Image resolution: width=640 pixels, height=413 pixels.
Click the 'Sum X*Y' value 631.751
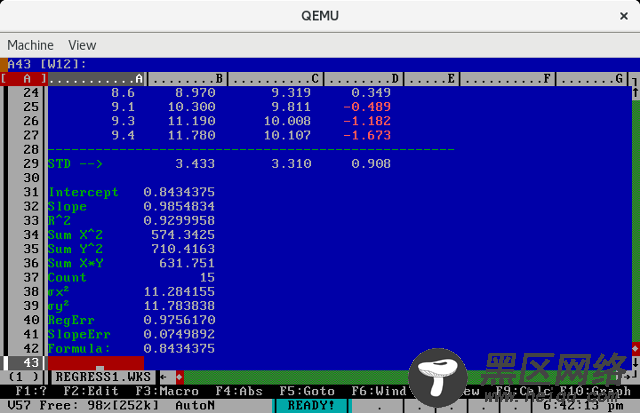coord(187,263)
